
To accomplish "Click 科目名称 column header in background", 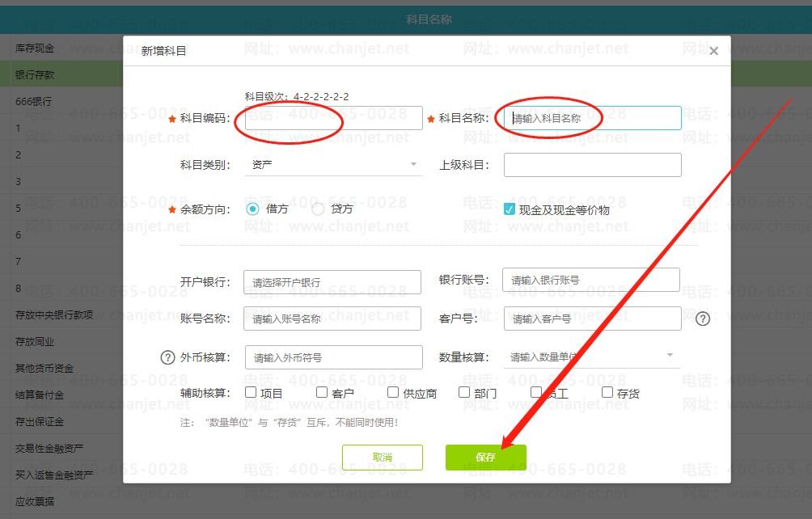I will pos(429,19).
